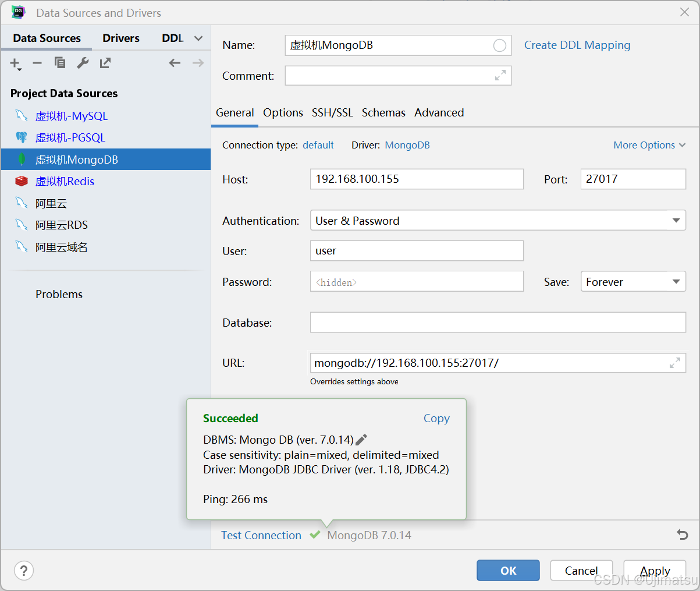The image size is (700, 591).
Task: Switch to DDL tab
Action: click(173, 38)
